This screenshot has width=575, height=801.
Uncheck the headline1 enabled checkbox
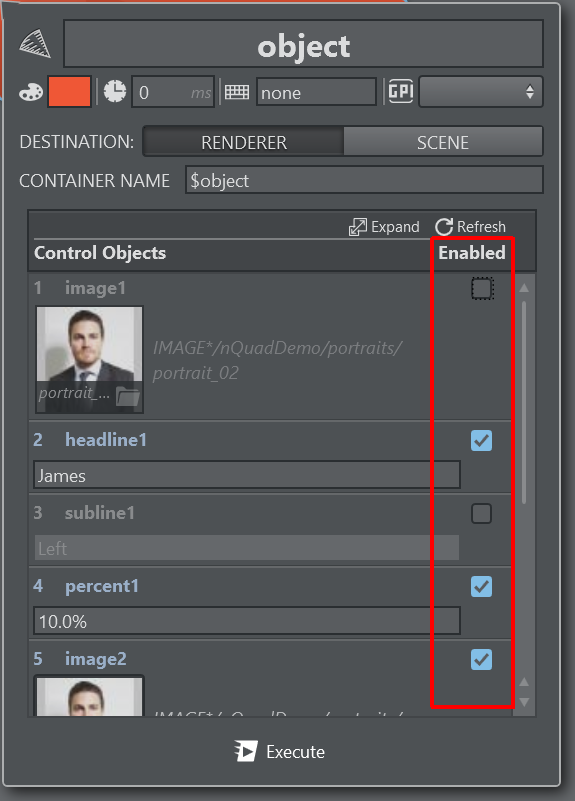(482, 440)
